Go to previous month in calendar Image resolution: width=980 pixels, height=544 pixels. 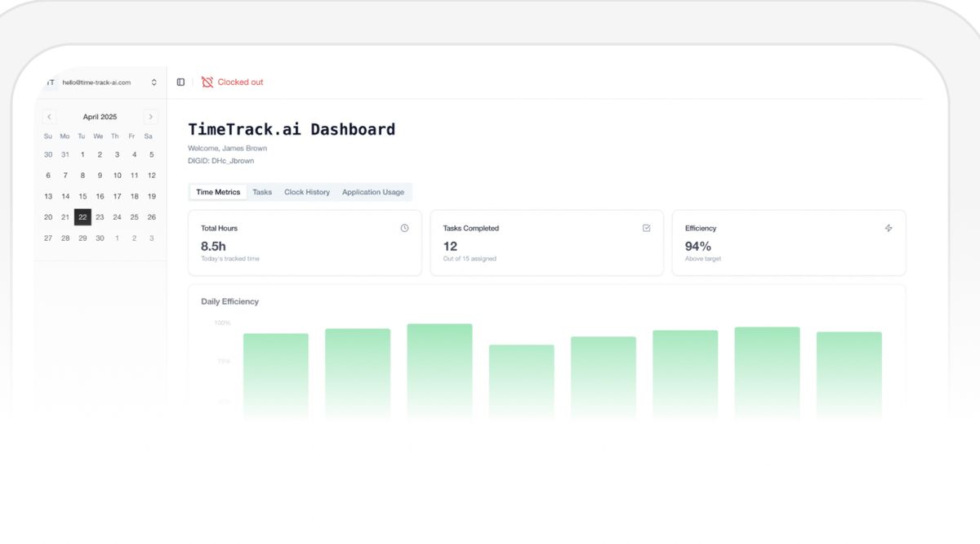[x=49, y=117]
